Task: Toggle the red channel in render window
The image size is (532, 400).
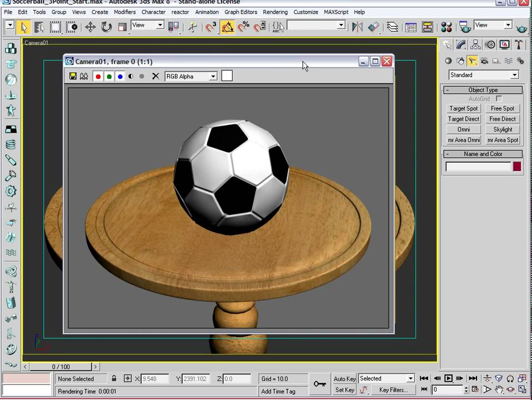Action: tap(98, 77)
